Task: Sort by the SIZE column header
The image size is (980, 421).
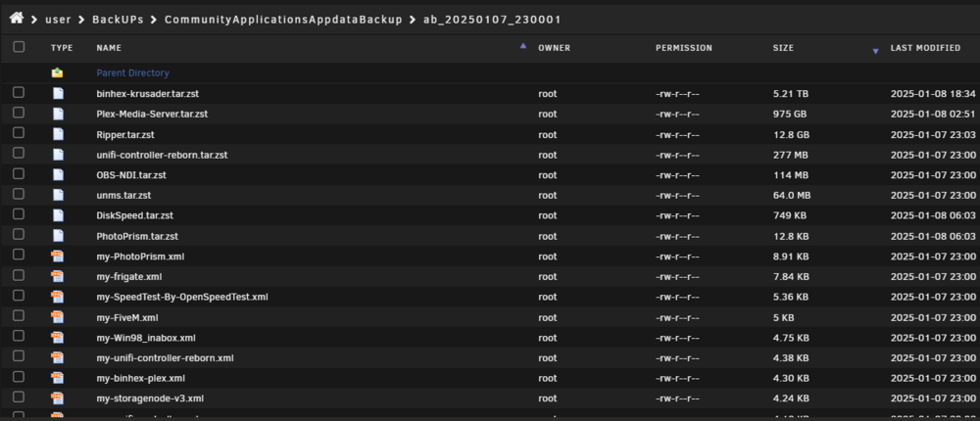Action: point(783,48)
